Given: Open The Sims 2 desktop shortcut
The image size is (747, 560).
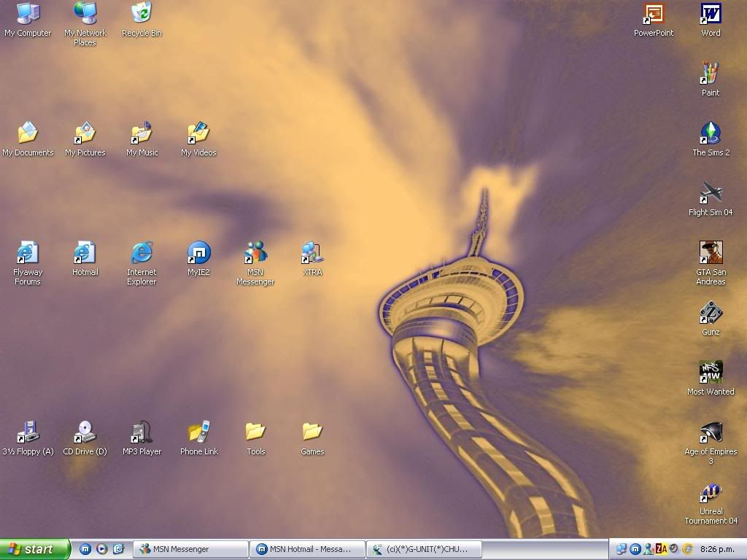Looking at the screenshot, I should pyautogui.click(x=711, y=133).
